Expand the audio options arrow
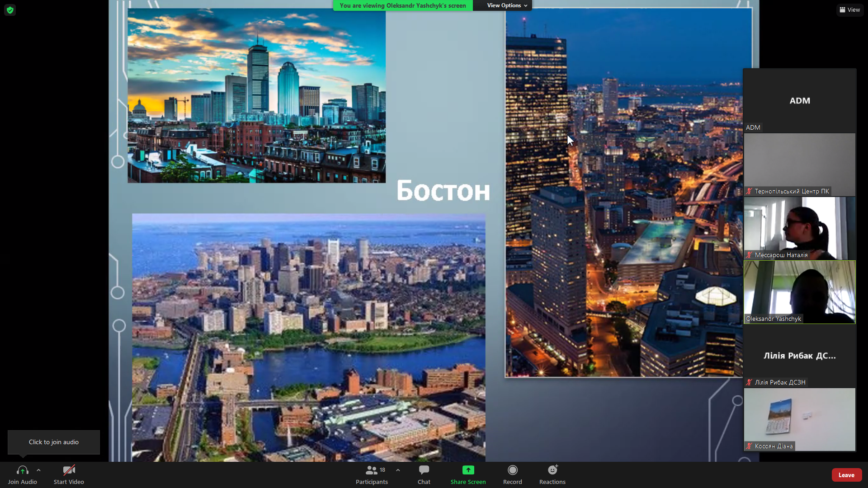Image resolution: width=868 pixels, height=488 pixels. [38, 470]
